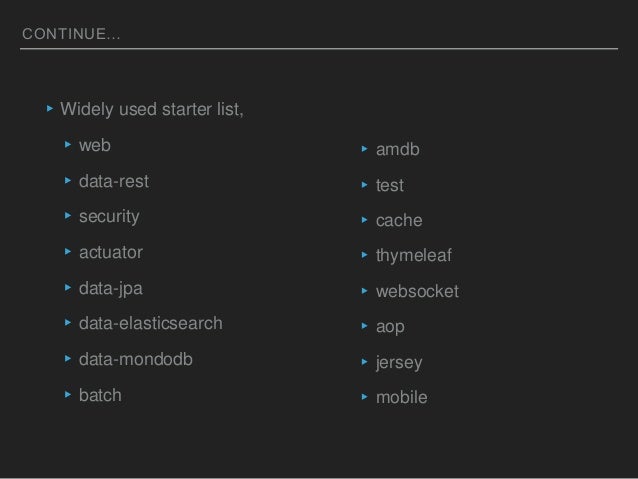Screen dimensions: 638x479
Task: Click the data-elasticsearch list entry
Action: coord(151,323)
